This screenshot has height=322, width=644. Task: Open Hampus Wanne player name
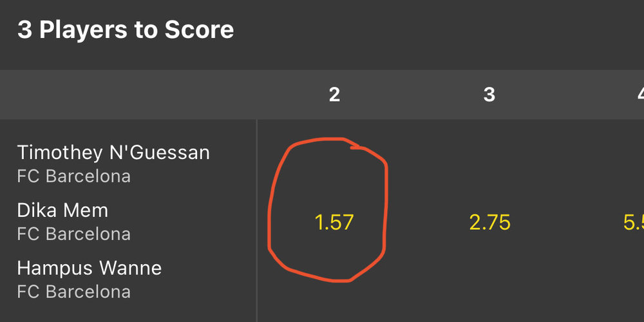tap(90, 268)
